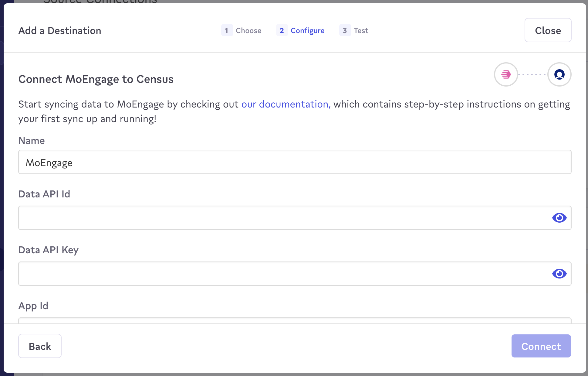The height and width of the screenshot is (376, 588).
Task: Close the Add a Destination dialog
Action: coord(548,30)
